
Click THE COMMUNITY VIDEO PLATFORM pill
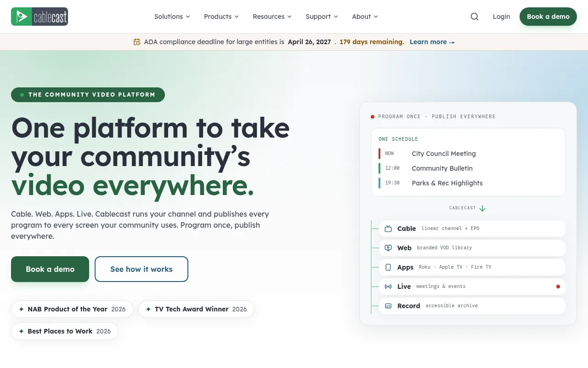(88, 95)
